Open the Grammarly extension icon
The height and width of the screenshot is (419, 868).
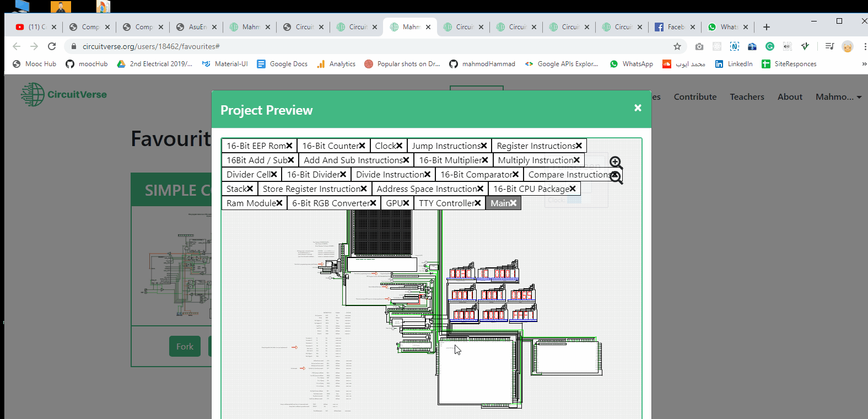[x=770, y=46]
